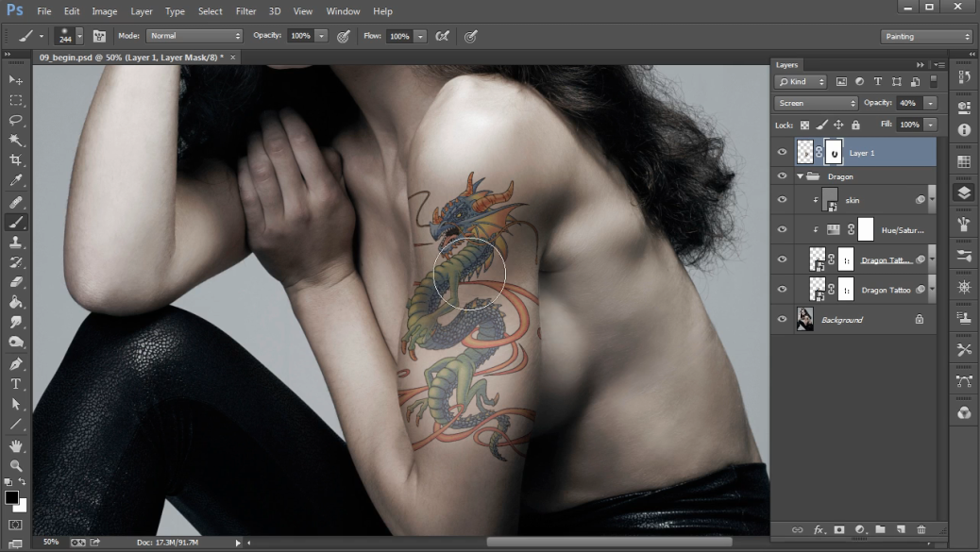
Task: Open the Image menu
Action: tap(105, 11)
